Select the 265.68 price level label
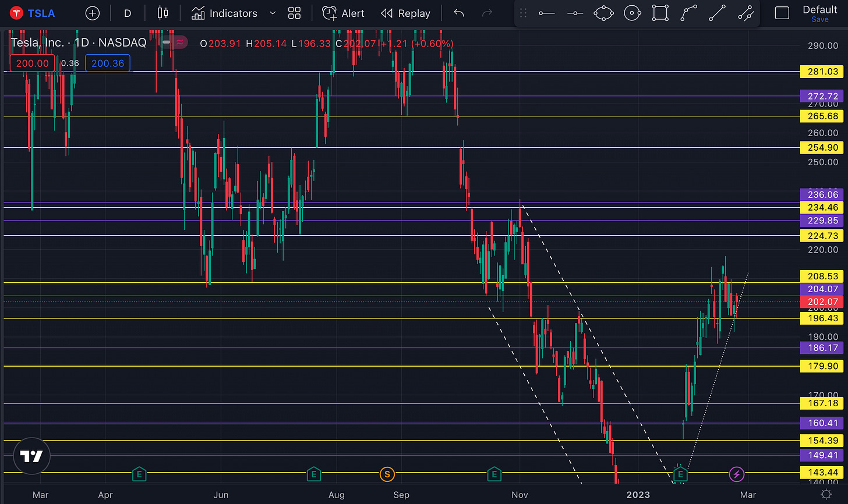This screenshot has width=848, height=504. [823, 116]
